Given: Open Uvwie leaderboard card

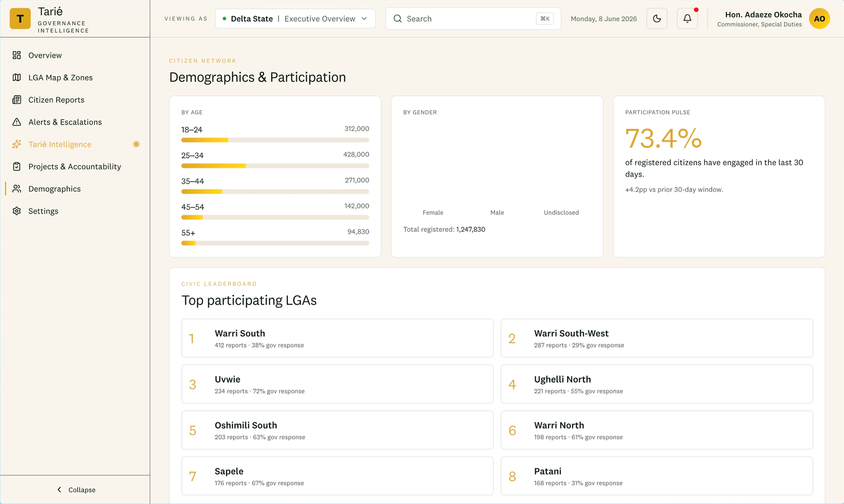Looking at the screenshot, I should coord(337,384).
